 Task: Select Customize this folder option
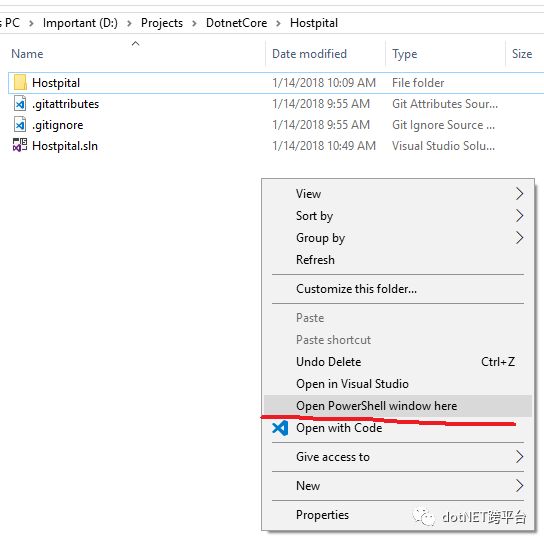(x=398, y=289)
